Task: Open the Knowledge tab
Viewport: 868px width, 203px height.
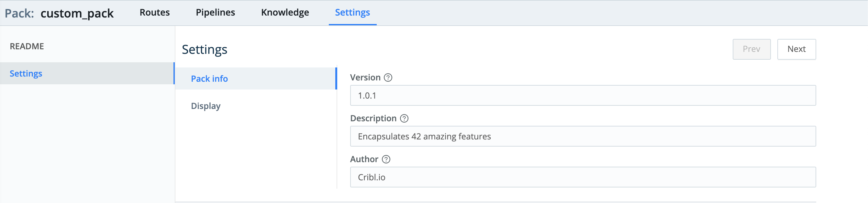Action: click(x=285, y=12)
